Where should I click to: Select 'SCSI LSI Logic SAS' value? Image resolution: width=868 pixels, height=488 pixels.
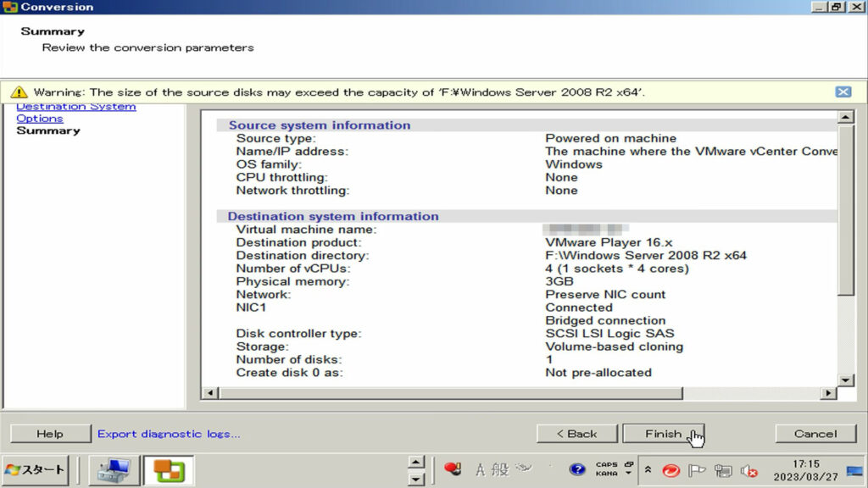point(610,334)
